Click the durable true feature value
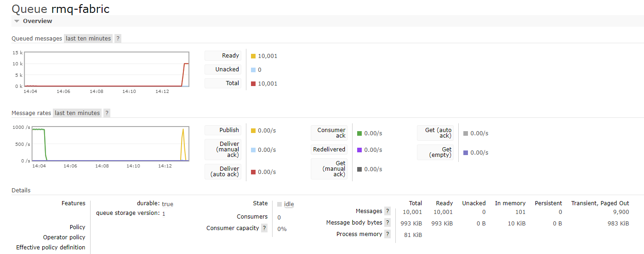644x254 pixels. point(167,204)
